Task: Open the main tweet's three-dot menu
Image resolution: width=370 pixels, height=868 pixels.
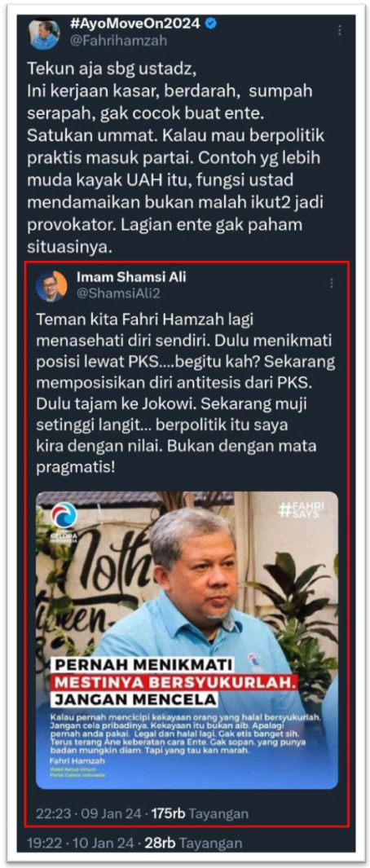Action: click(340, 31)
